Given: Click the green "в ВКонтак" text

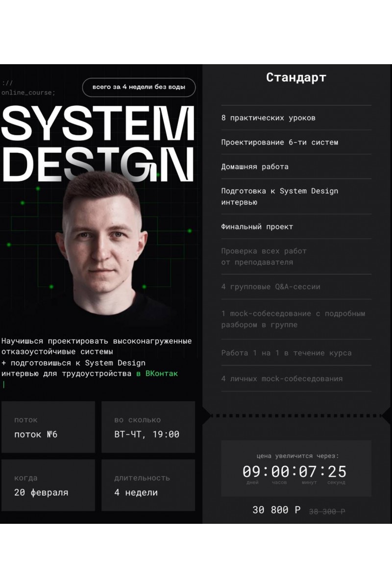Looking at the screenshot, I should (x=157, y=373).
